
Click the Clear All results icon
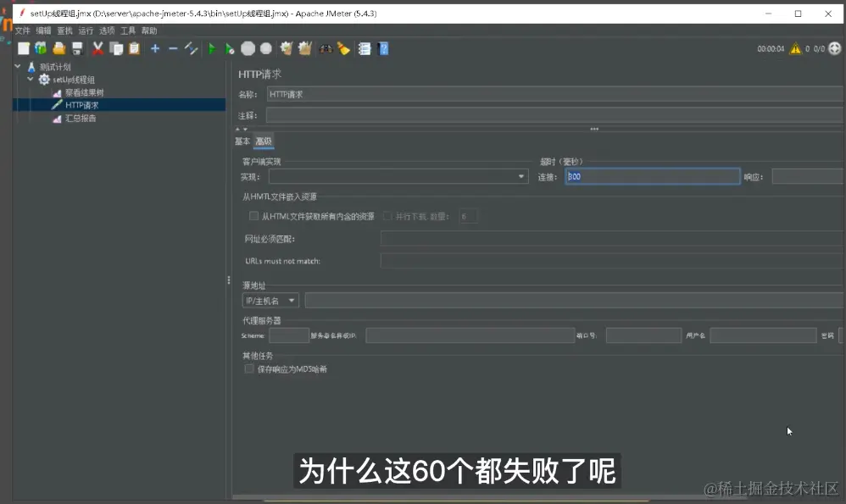[305, 48]
